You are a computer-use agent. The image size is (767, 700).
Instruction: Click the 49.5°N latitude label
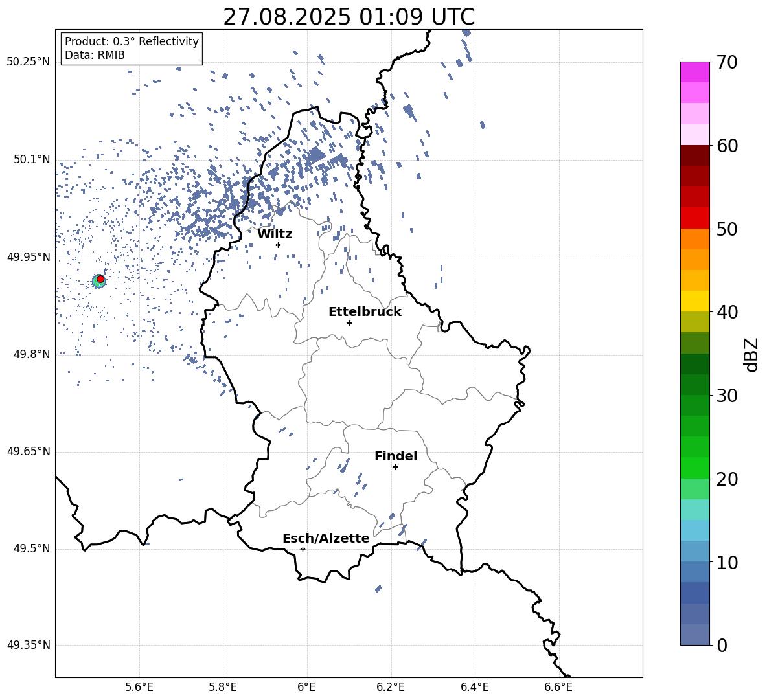click(32, 548)
